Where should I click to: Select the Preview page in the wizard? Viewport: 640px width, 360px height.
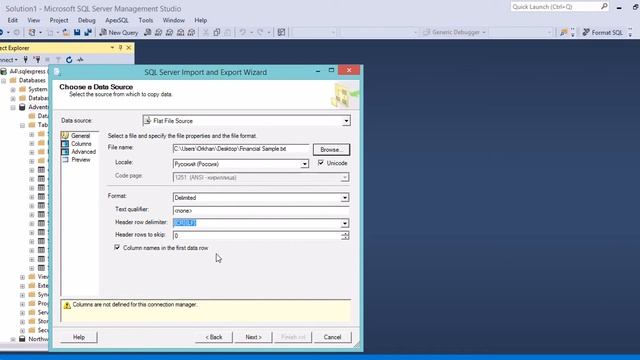tap(80, 160)
